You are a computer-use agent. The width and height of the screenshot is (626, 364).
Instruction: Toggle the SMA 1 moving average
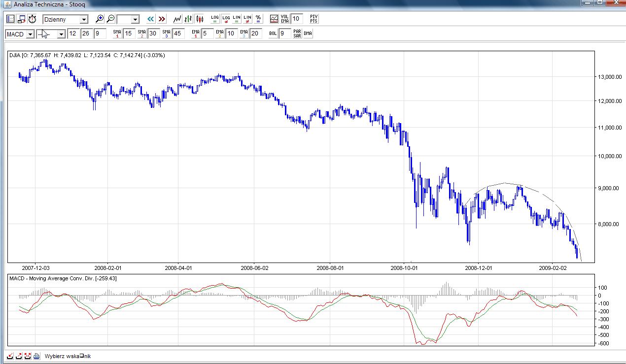pos(117,33)
